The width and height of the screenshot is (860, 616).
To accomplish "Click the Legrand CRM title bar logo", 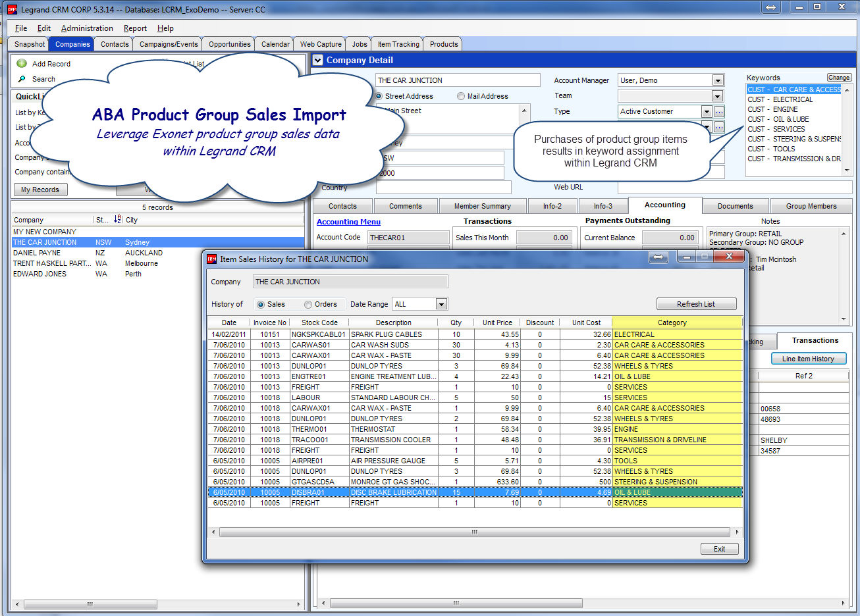I will [12, 10].
